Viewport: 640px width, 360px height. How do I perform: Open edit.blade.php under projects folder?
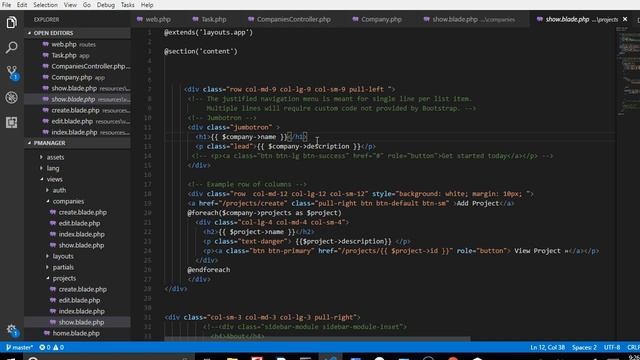pos(79,300)
